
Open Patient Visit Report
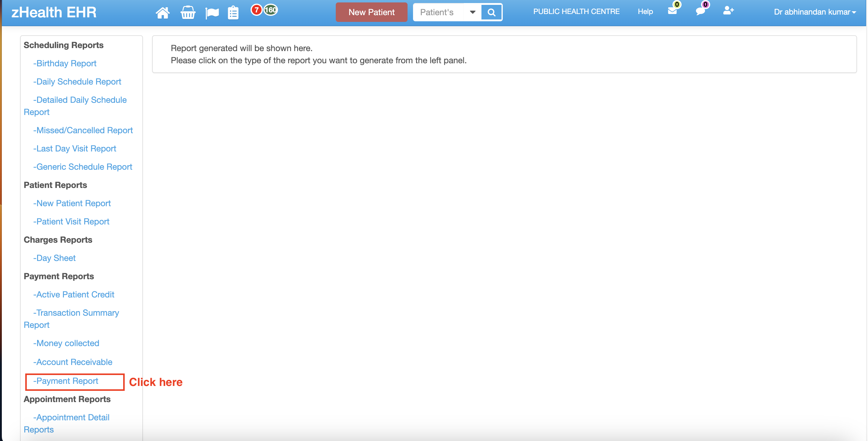tap(71, 221)
